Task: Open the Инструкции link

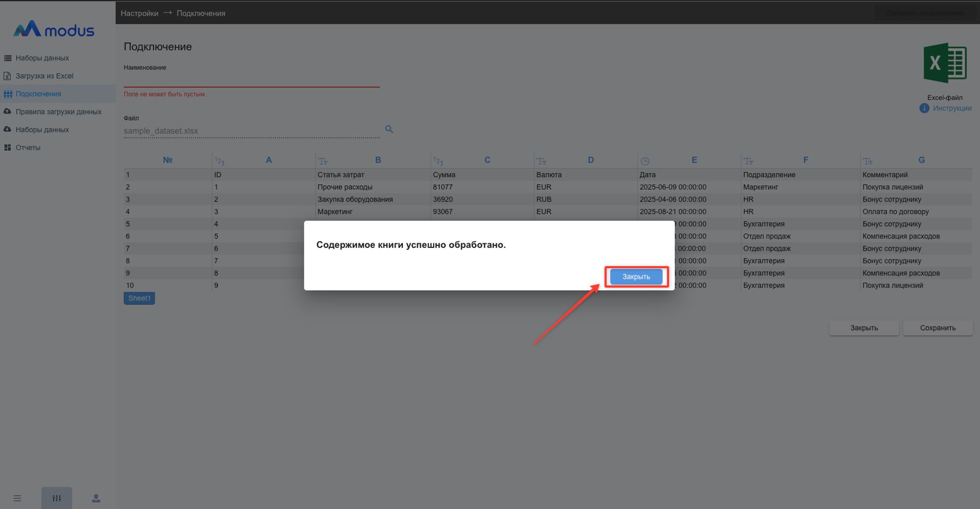Action: 952,108
